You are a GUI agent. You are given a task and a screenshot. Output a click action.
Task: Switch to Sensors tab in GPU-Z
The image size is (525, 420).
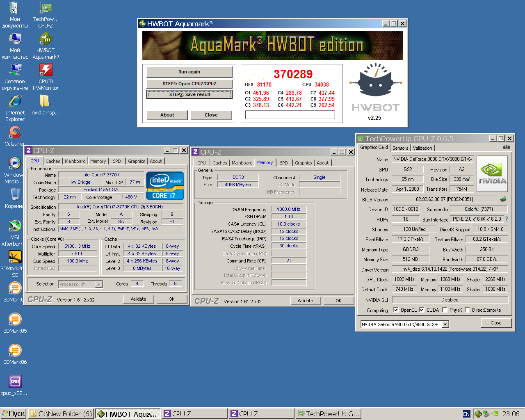(x=400, y=148)
